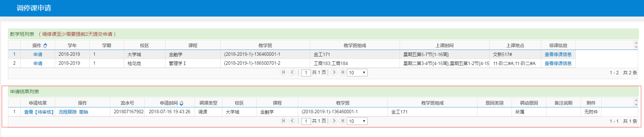The width and height of the screenshot is (644, 137).
Task: Sort by 操作 column sort arrows
Action: click(x=45, y=45)
